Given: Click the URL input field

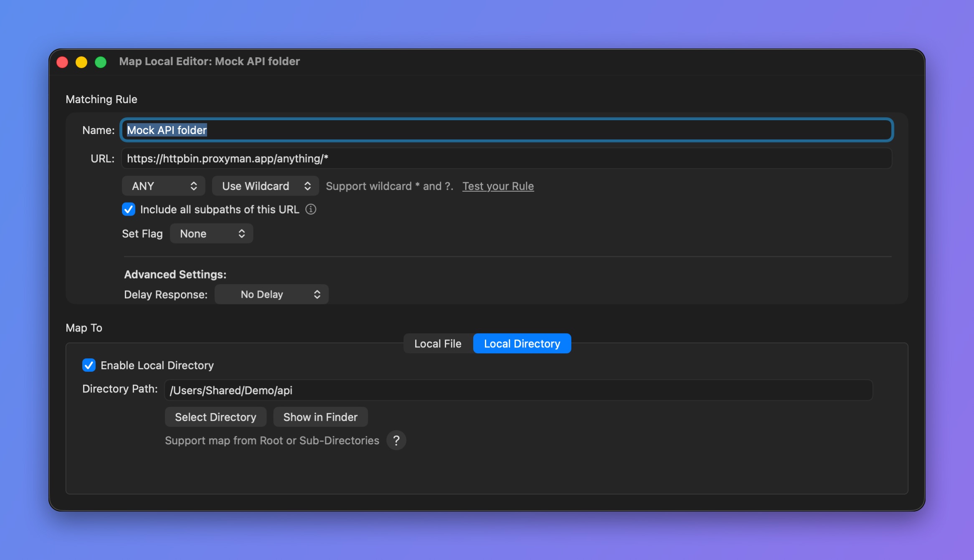Looking at the screenshot, I should pyautogui.click(x=507, y=158).
